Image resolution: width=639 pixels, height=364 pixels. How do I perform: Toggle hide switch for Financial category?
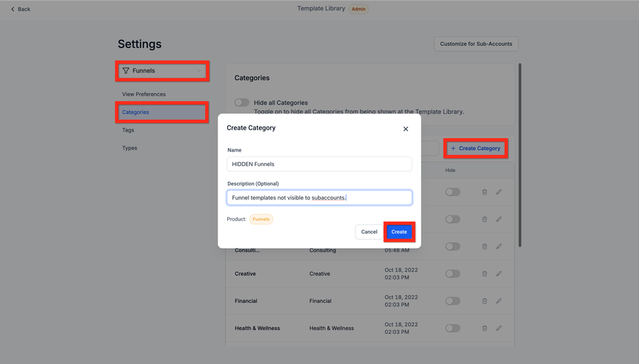pyautogui.click(x=453, y=301)
